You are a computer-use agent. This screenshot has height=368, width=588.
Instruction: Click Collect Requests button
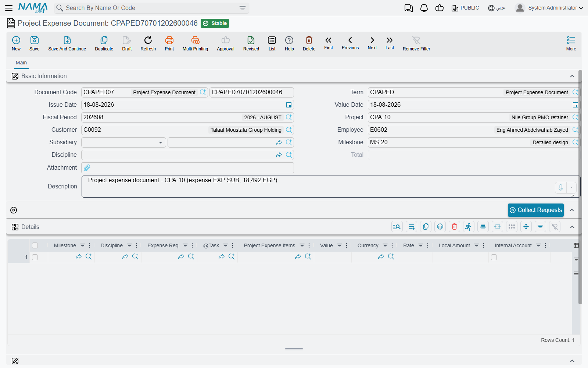(x=536, y=210)
